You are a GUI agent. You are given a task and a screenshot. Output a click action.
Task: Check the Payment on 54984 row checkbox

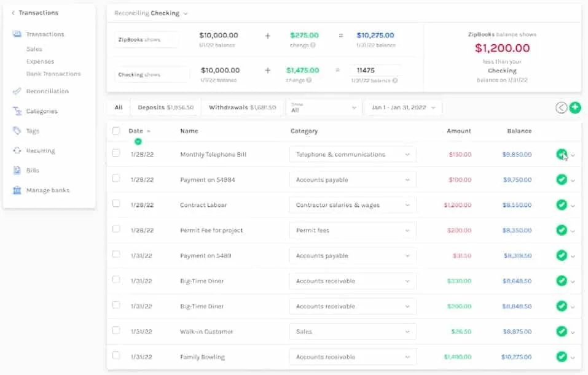click(x=116, y=178)
